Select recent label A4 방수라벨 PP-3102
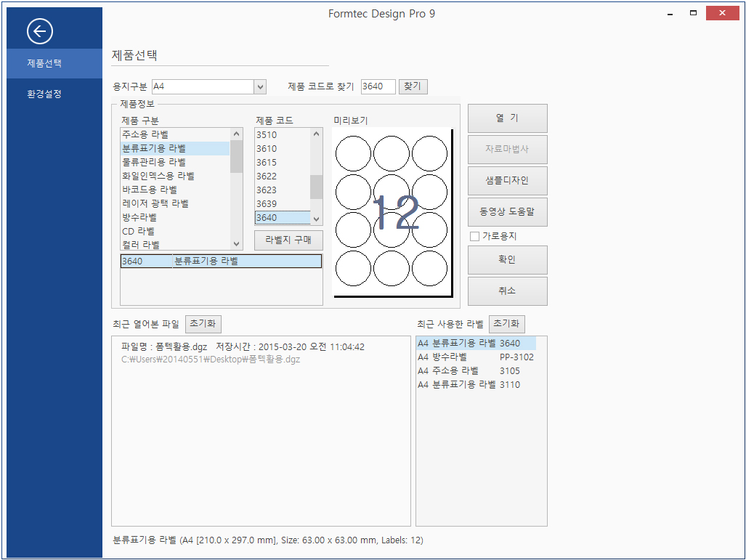746x560 pixels. tap(477, 357)
